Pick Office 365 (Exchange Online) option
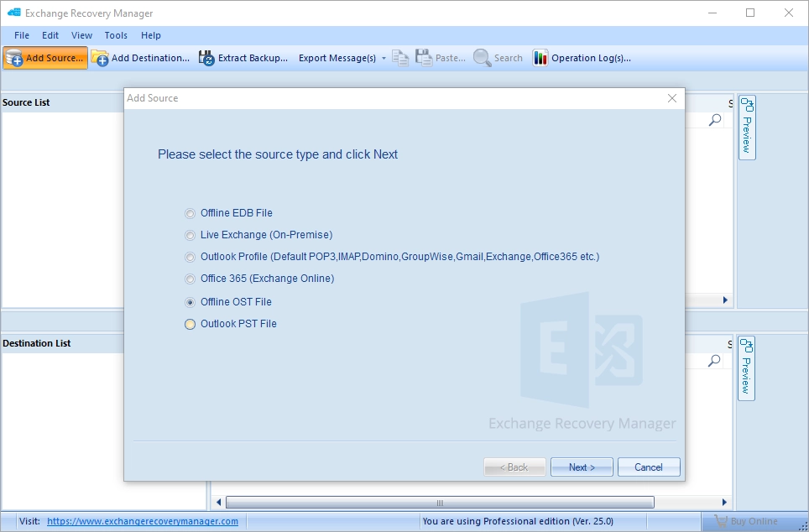Viewport: 809px width, 532px height. pyautogui.click(x=191, y=279)
